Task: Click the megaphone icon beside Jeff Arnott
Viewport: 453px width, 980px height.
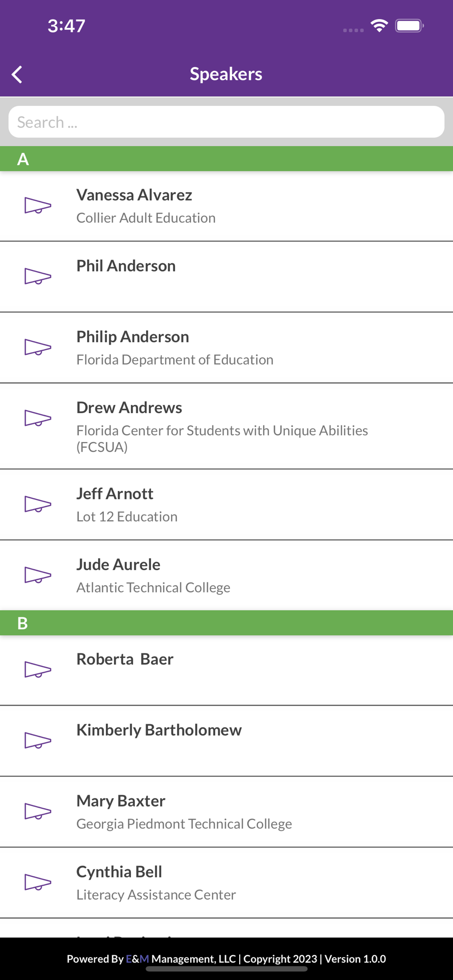Action: coord(38,505)
